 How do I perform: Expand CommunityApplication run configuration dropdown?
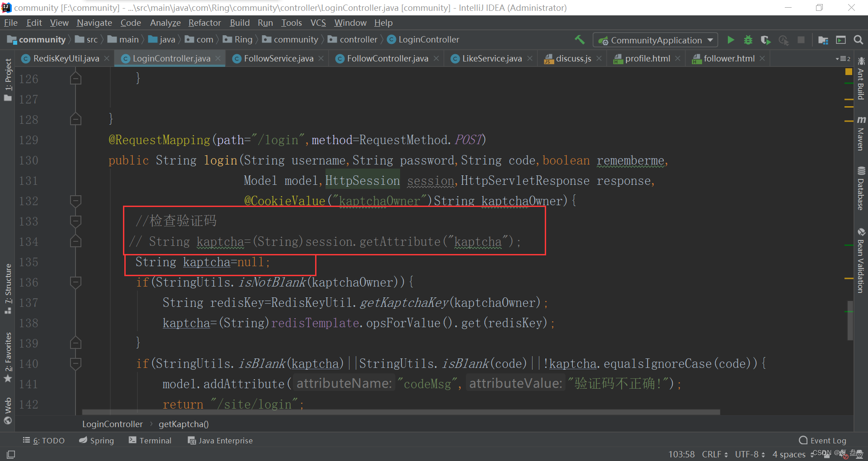(710, 40)
